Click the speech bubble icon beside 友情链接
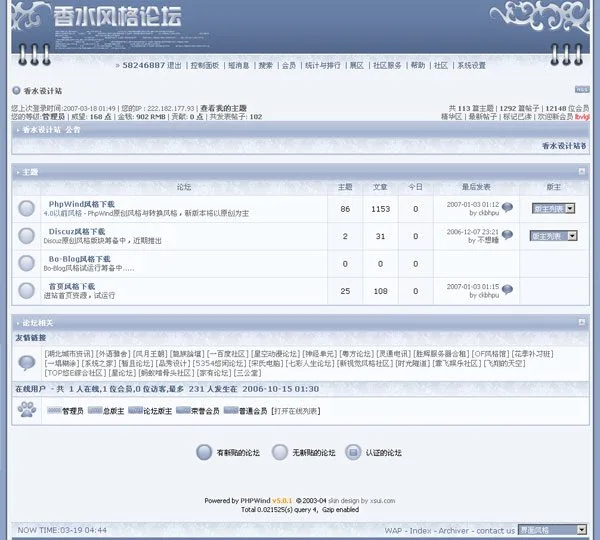Viewport: 600px width, 540px height. point(27,362)
